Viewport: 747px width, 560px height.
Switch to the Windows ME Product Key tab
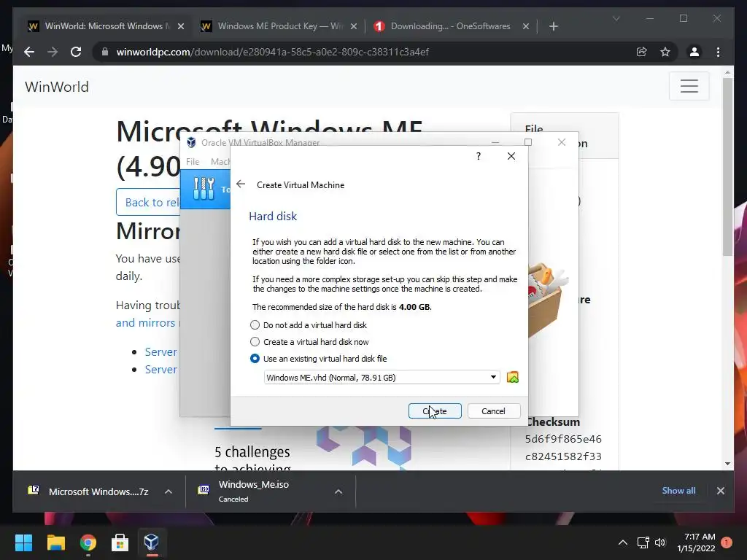(278, 26)
